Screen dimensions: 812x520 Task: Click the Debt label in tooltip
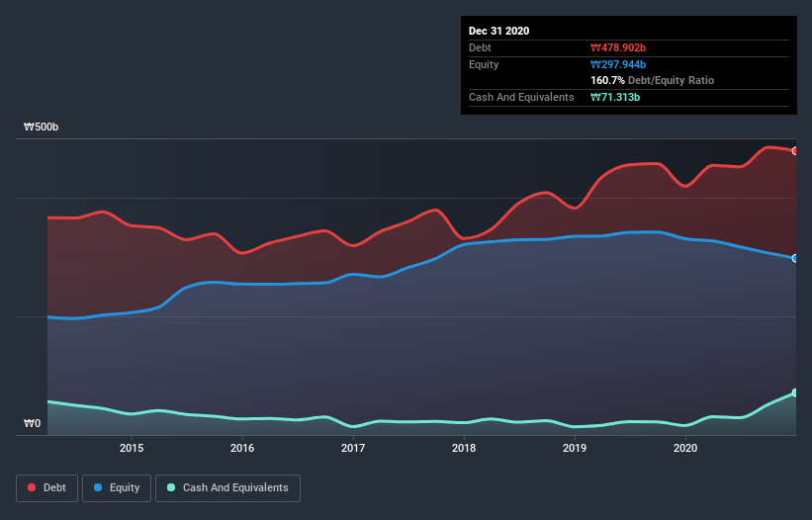480,47
